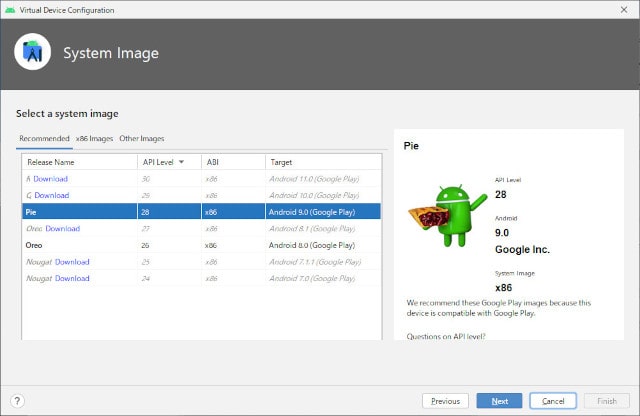Sort by the API Level column arrow
Image resolution: width=640 pixels, height=416 pixels.
[181, 162]
